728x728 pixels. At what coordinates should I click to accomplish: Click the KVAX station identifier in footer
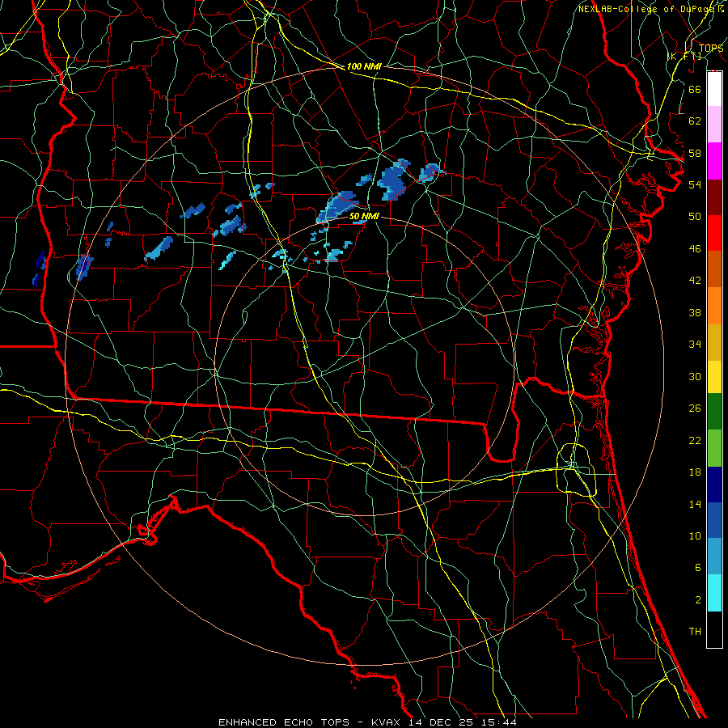(387, 722)
